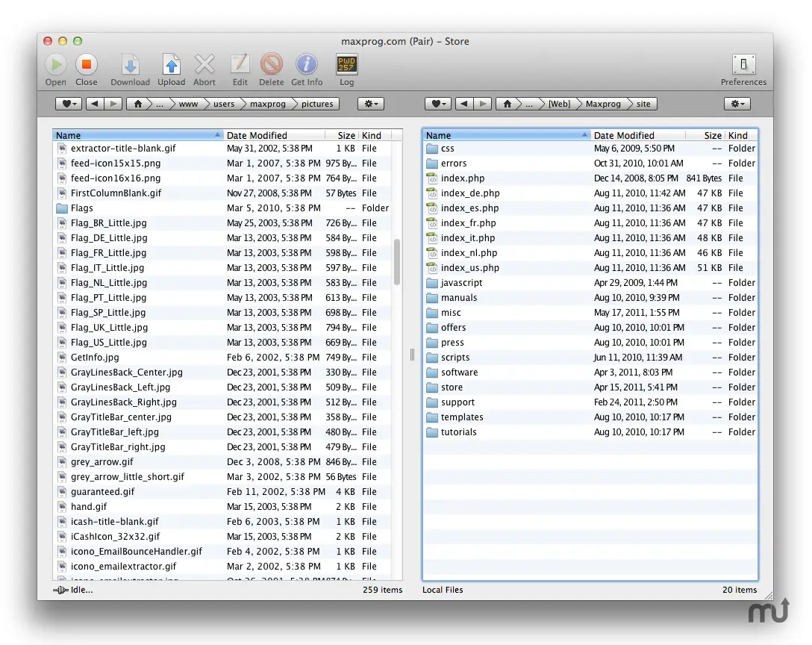This screenshot has height=645, width=812.
Task: Select the file feed-icon15x15.png
Action: coord(222,163)
